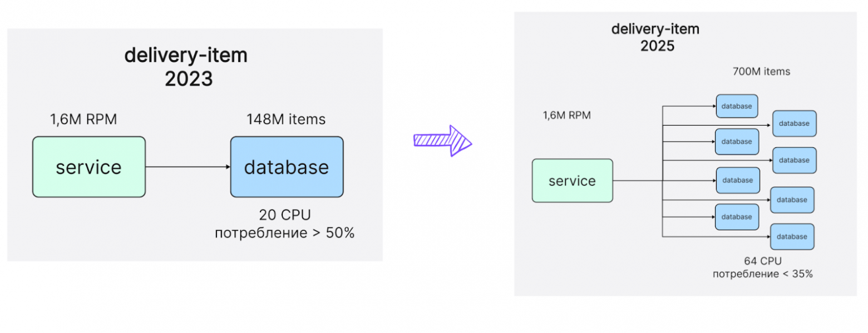The image size is (868, 333).
Task: Select the large blue database box
Action: [x=287, y=167]
